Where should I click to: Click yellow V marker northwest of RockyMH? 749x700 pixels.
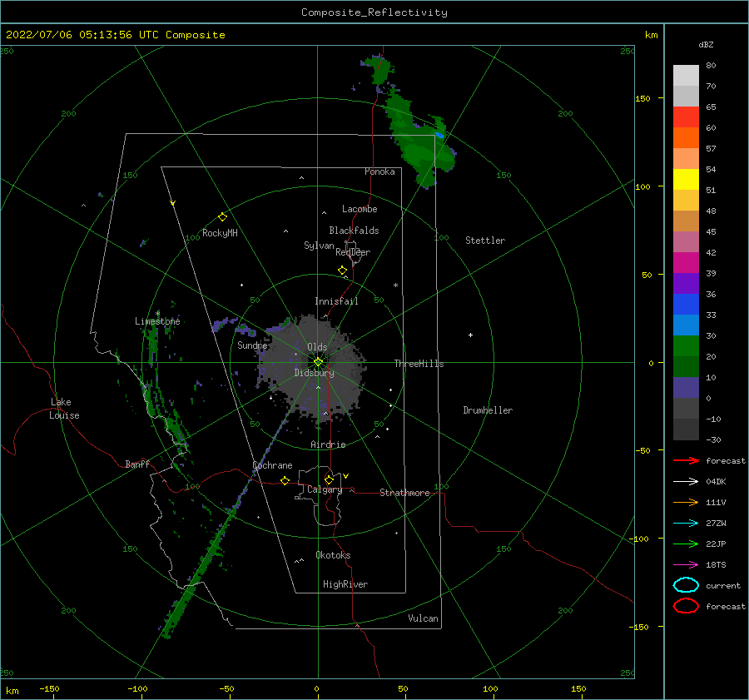(x=173, y=203)
